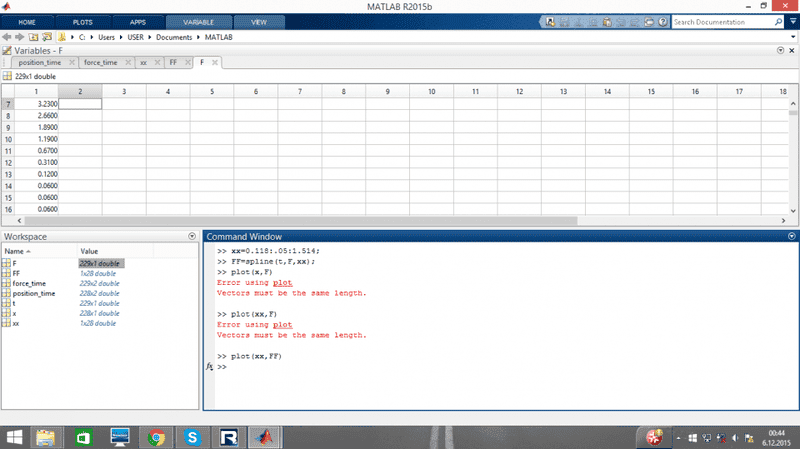
Task: Switch to the VARIABLE ribbon tab
Action: click(198, 22)
